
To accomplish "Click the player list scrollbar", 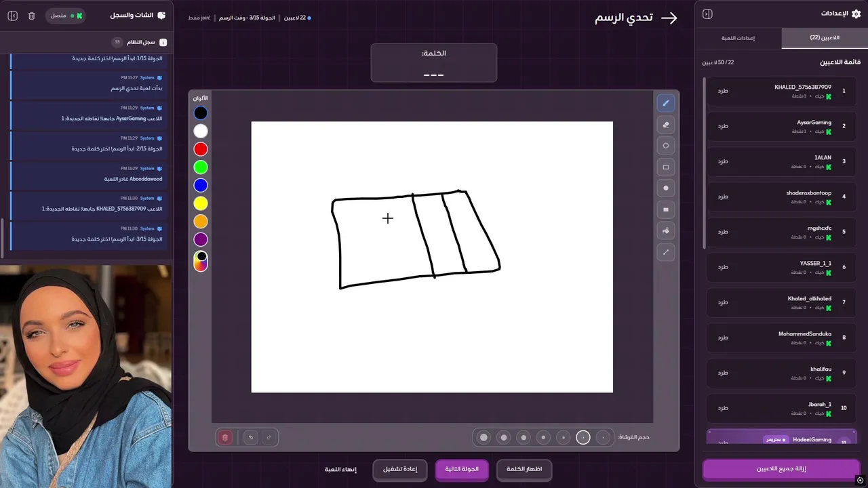I will [705, 163].
